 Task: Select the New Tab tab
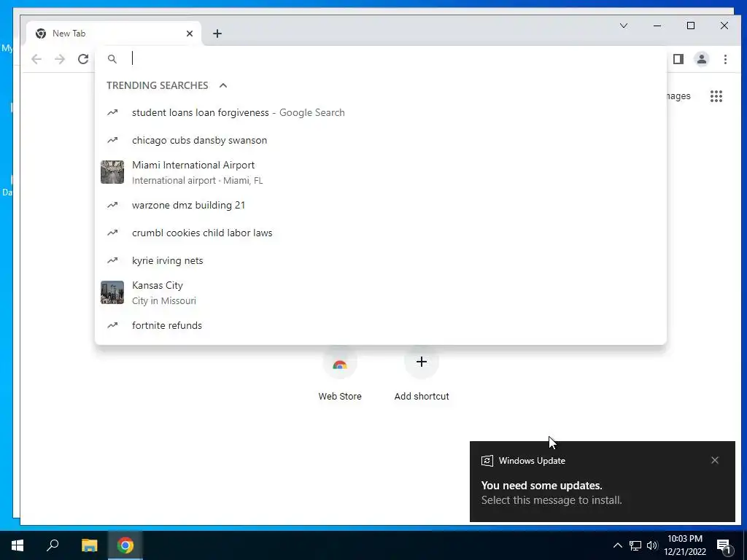115,34
